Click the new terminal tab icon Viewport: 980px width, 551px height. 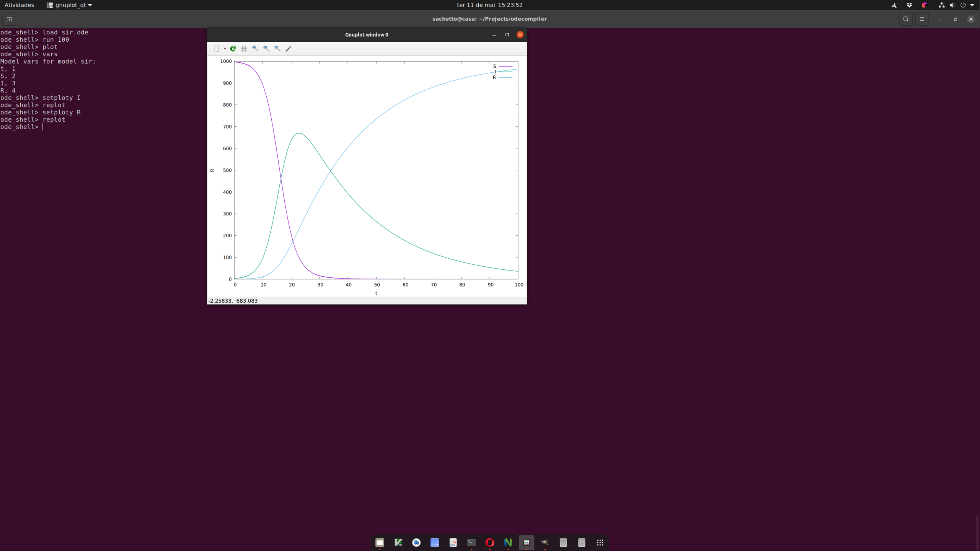[x=9, y=19]
